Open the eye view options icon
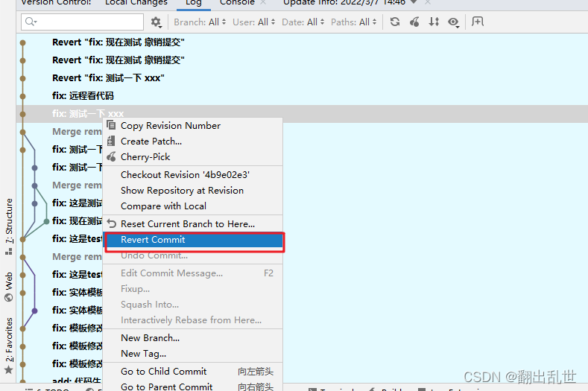 (x=453, y=22)
